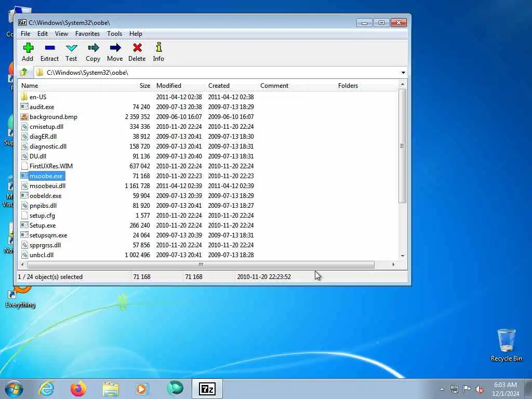Select the spprgrss.dll file

point(45,245)
